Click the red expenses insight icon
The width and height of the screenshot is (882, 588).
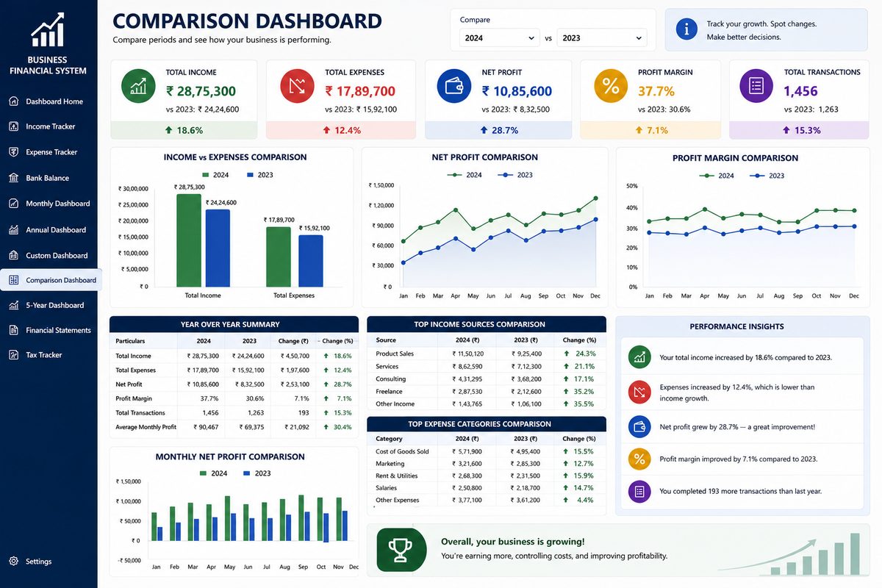coord(639,392)
